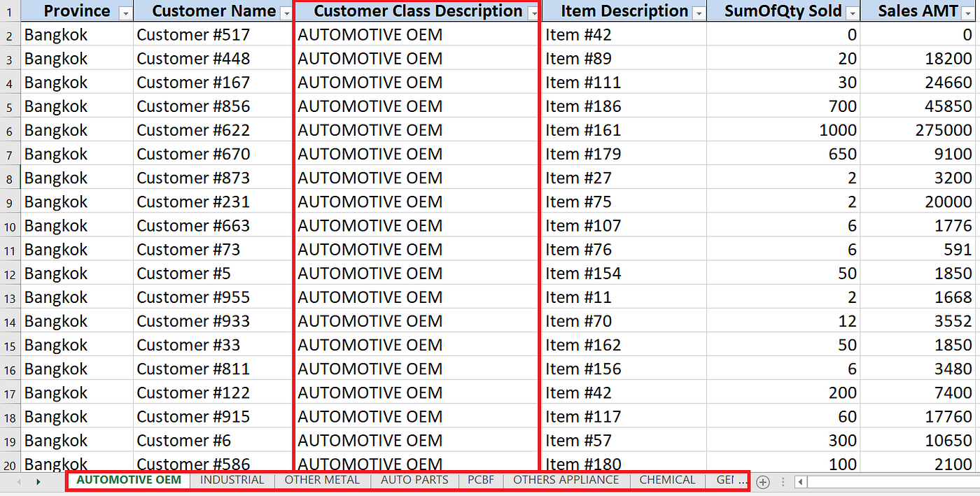Switch to the OTHERS APPLIANCE sheet tab
This screenshot has height=496, width=980.
(x=565, y=481)
